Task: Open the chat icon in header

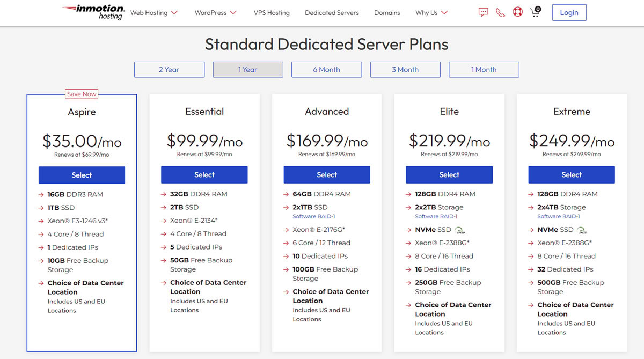Action: click(x=484, y=12)
